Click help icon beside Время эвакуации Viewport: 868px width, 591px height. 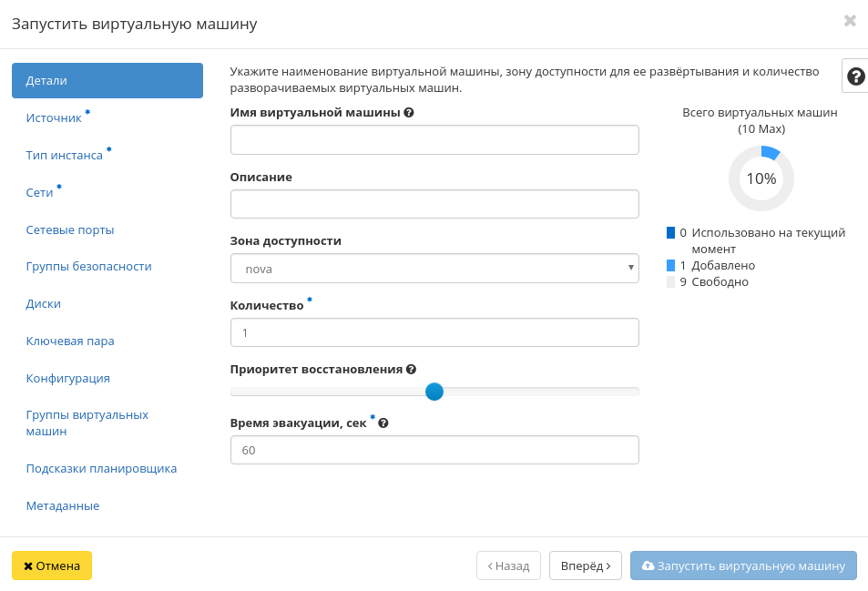click(383, 423)
